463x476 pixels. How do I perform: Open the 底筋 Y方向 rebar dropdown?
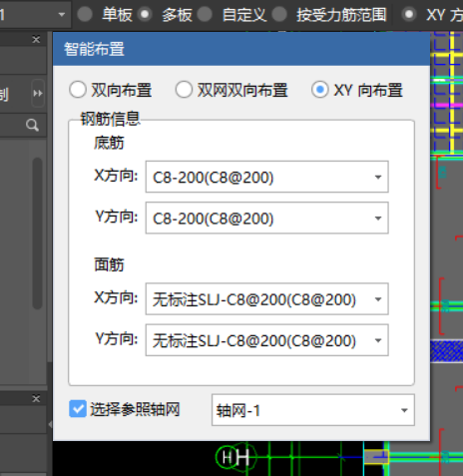(266, 218)
